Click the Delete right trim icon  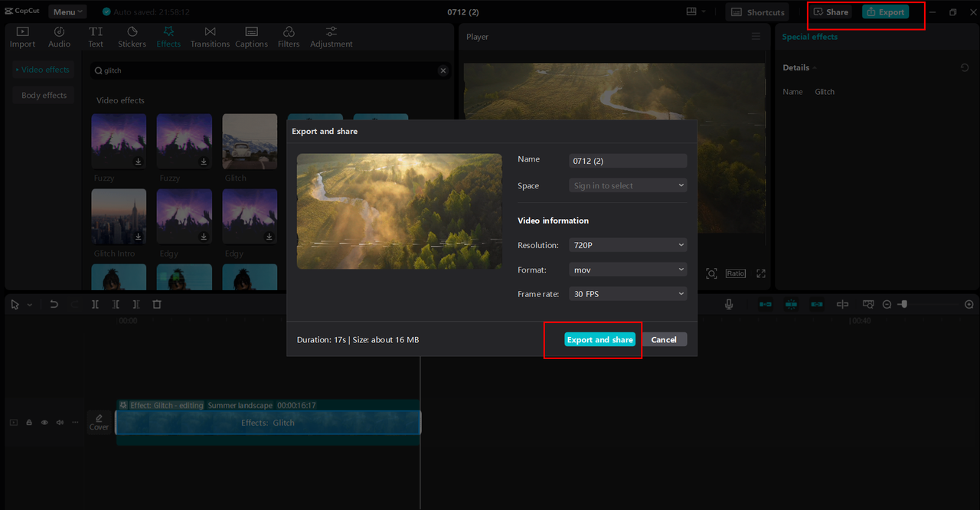[136, 304]
